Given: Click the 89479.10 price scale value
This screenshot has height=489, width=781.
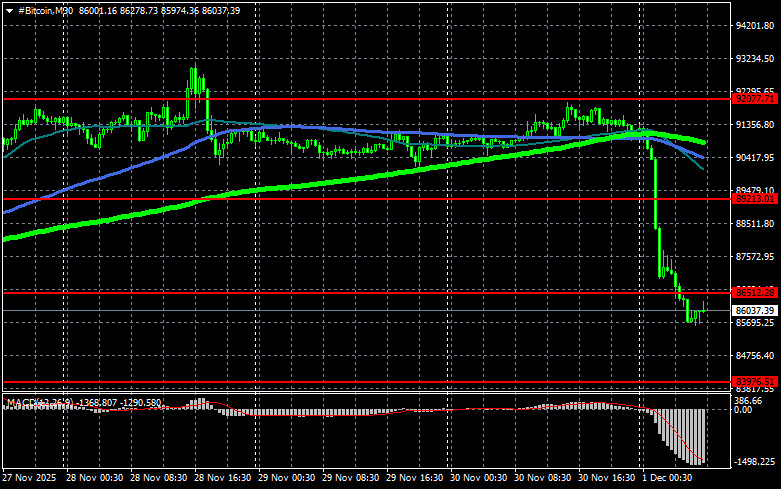Looking at the screenshot, I should click(755, 190).
